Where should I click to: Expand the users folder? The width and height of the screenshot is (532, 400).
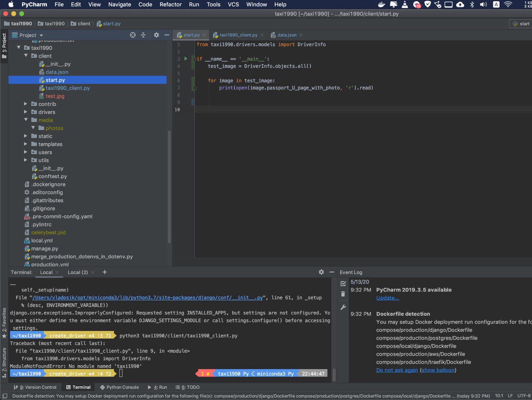coord(26,152)
